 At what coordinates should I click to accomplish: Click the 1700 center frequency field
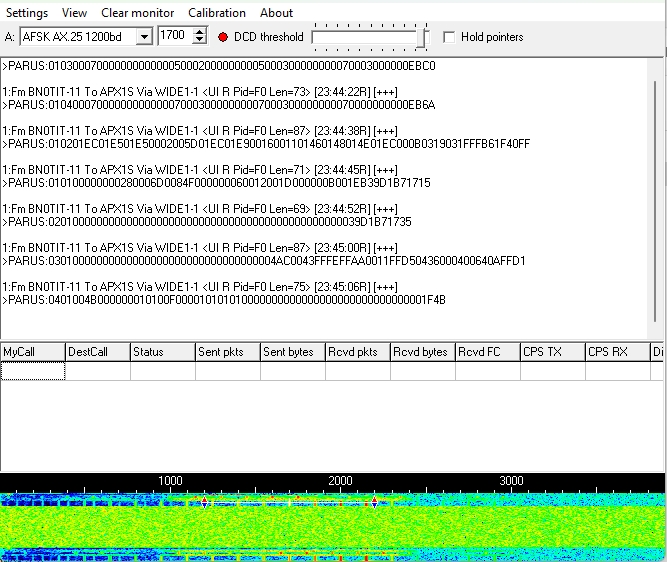(x=175, y=36)
